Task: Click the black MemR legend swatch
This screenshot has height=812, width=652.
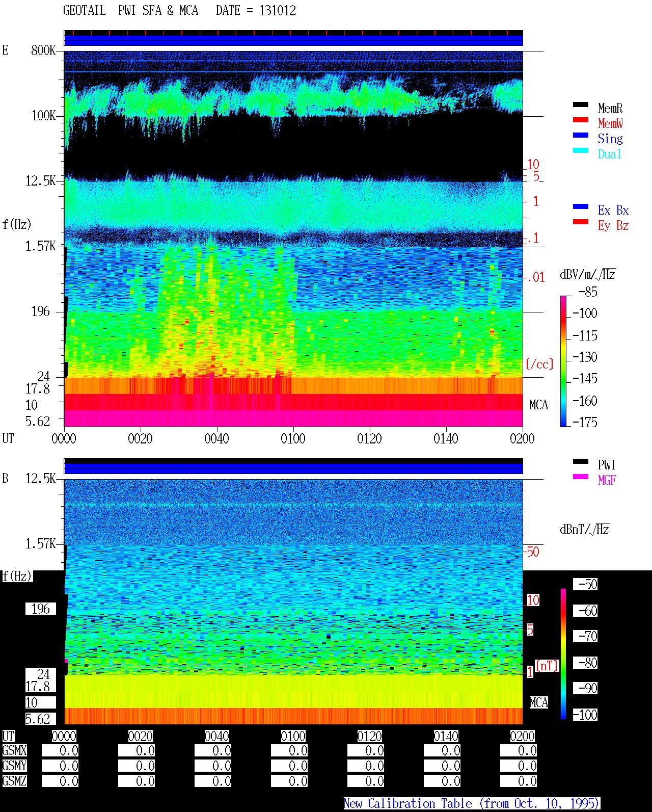Action: [581, 104]
